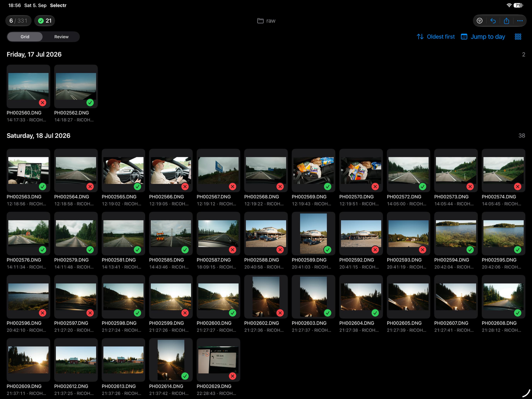Click the rejected badge on PH002596.DNG
532x399 pixels.
[43, 313]
